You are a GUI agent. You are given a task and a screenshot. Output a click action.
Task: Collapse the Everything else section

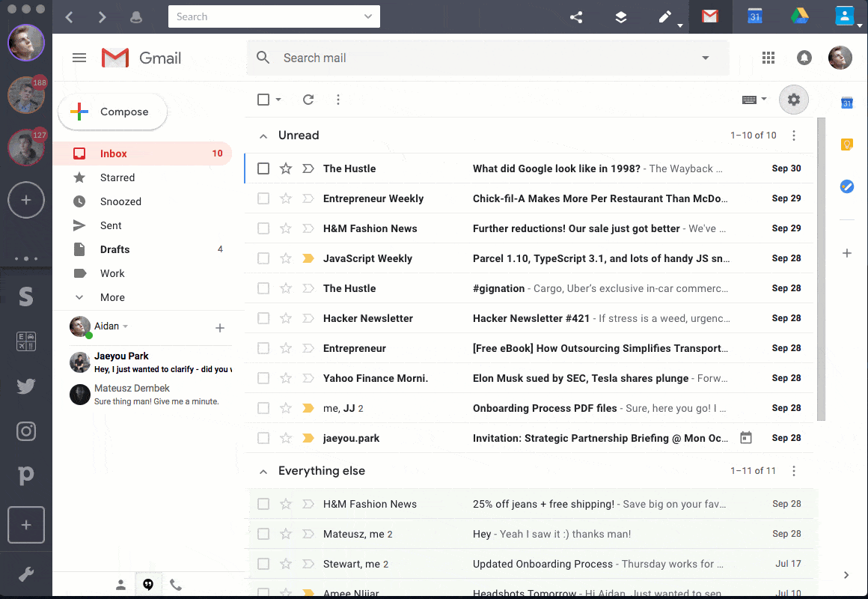(x=263, y=471)
